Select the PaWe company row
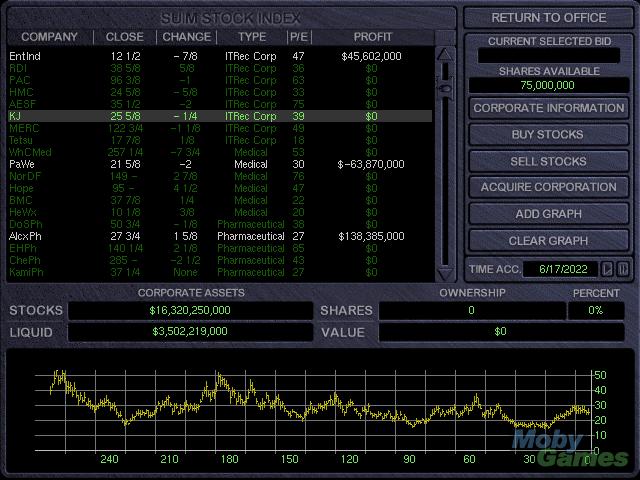 tap(220, 164)
